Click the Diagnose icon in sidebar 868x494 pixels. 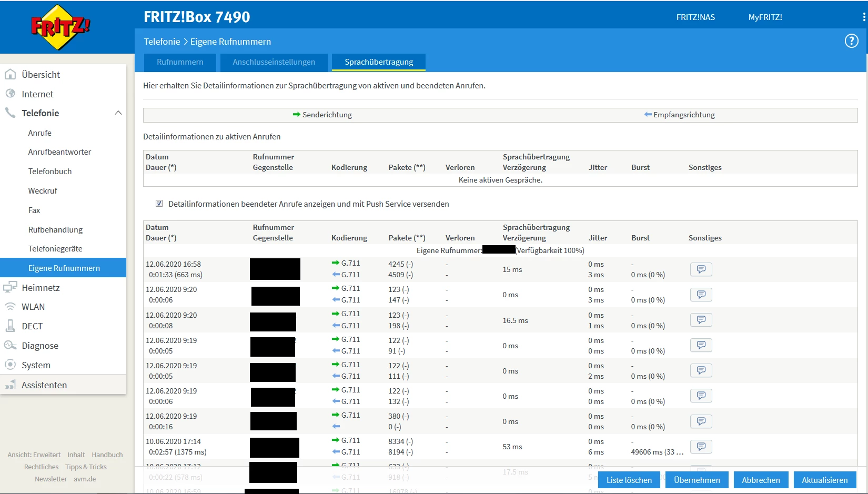click(x=10, y=346)
